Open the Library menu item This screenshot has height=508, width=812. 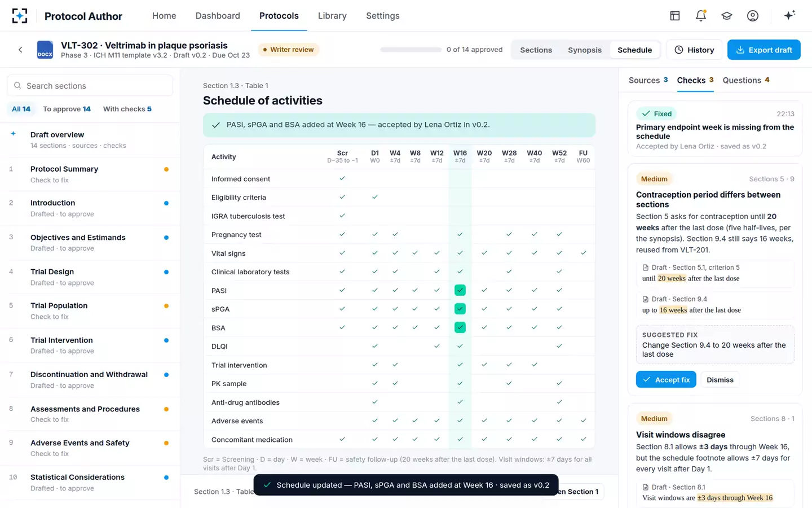coord(332,16)
